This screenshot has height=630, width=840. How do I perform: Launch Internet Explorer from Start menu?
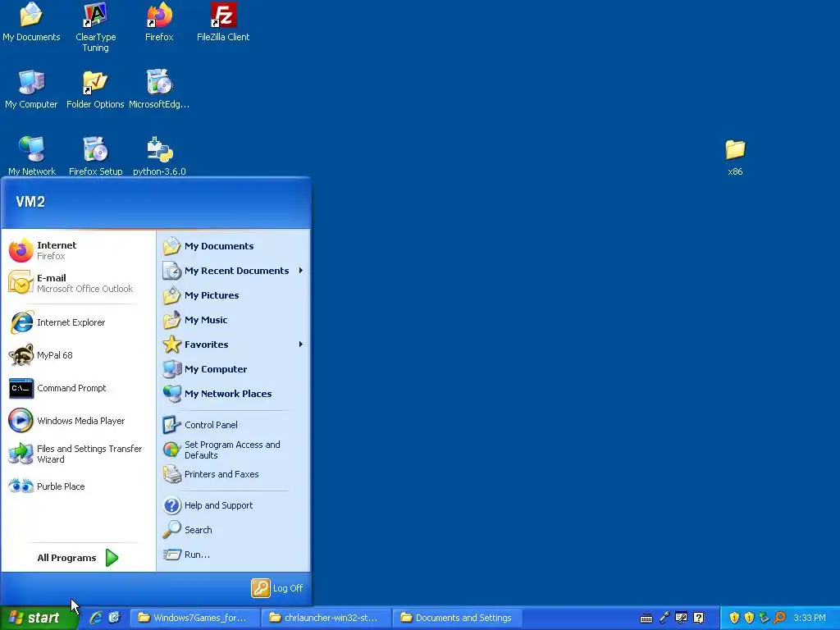78,322
